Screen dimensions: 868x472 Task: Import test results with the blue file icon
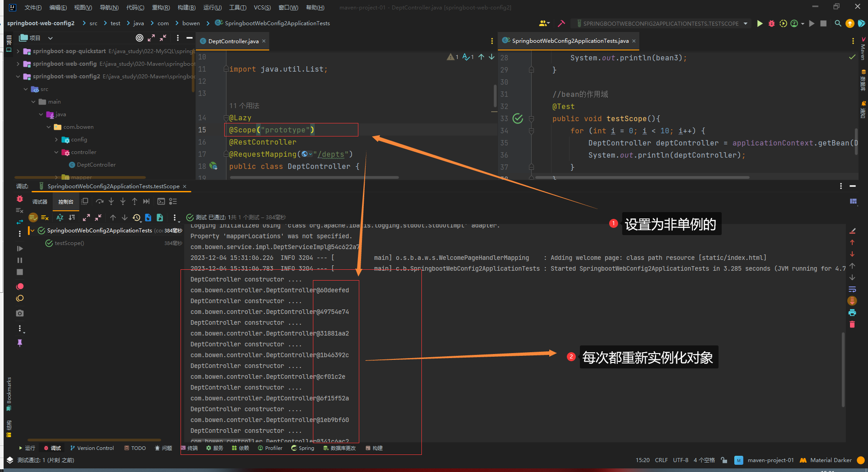pos(148,218)
